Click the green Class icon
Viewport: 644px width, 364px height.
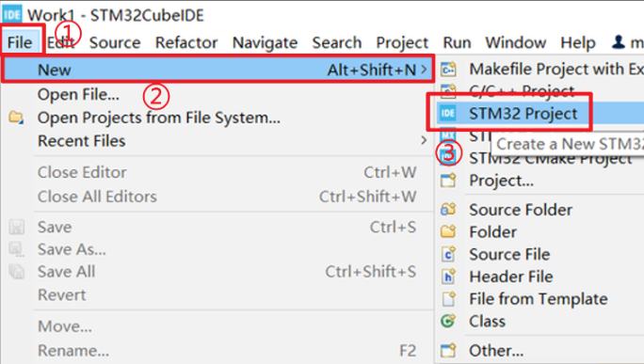448,321
